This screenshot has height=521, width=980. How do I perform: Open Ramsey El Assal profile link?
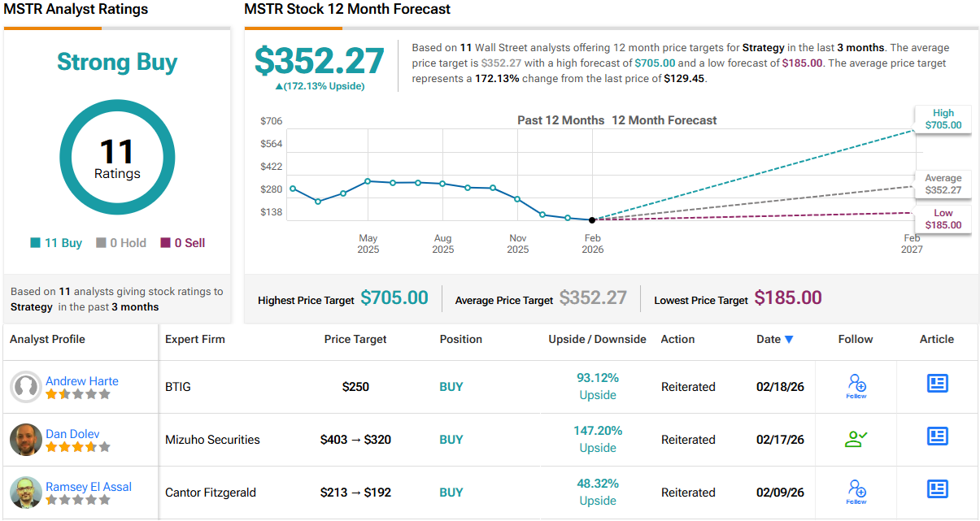(88, 486)
